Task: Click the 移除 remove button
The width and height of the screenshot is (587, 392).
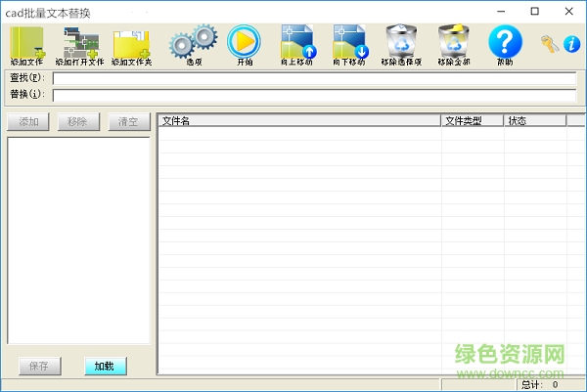Action: [x=78, y=122]
